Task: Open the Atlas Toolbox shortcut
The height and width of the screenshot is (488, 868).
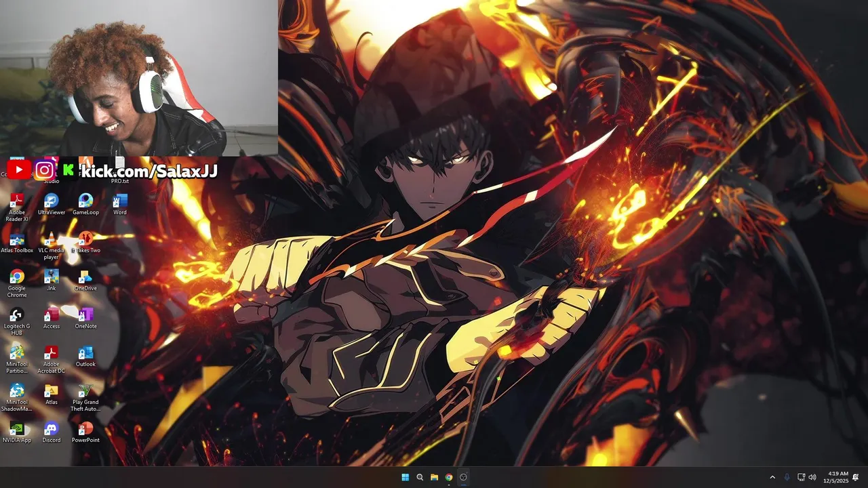Action: pyautogui.click(x=17, y=243)
